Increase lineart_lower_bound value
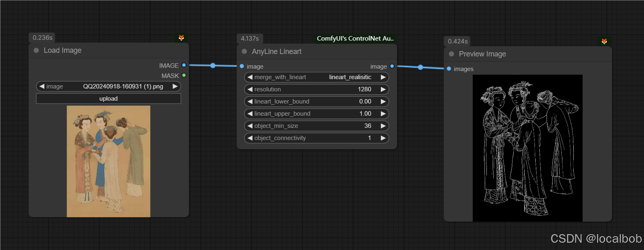The width and height of the screenshot is (644, 250). (x=383, y=101)
